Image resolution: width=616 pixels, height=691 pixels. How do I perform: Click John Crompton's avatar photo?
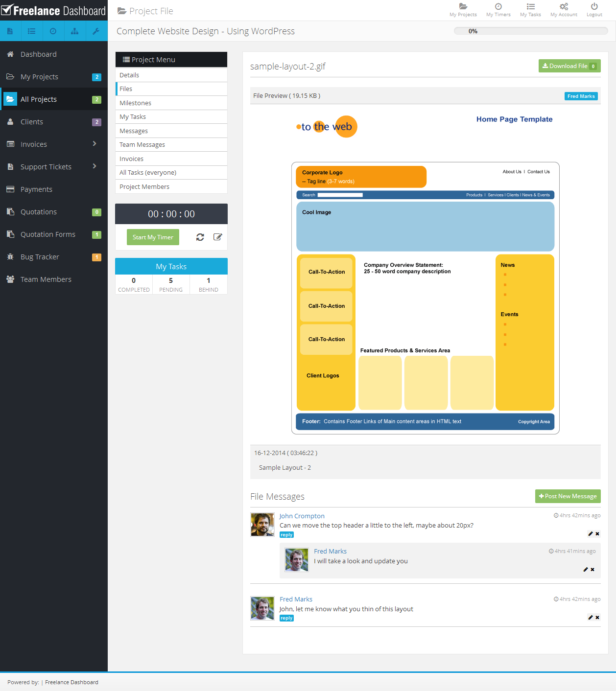[262, 525]
